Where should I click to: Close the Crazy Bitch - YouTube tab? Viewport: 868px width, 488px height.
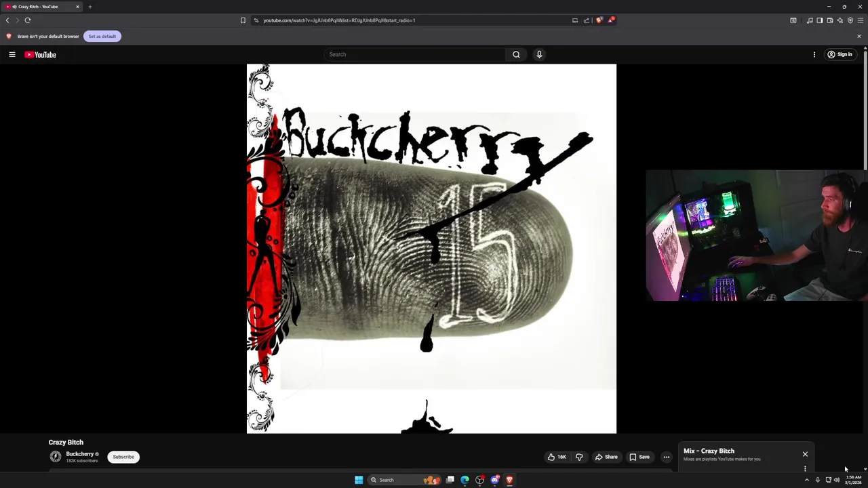point(77,7)
